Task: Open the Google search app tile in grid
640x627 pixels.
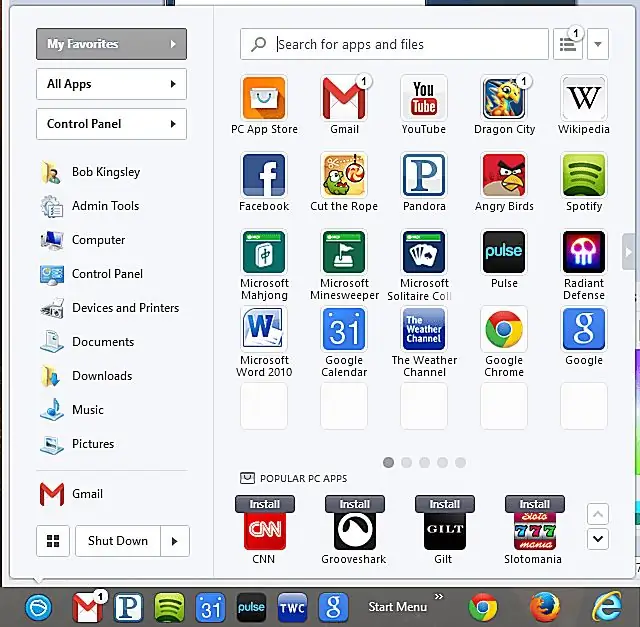Action: (x=584, y=329)
